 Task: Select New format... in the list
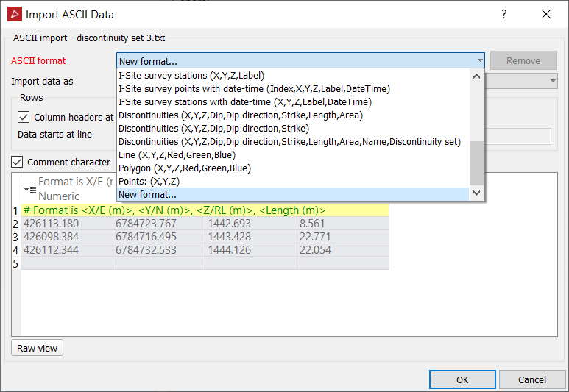click(x=147, y=194)
